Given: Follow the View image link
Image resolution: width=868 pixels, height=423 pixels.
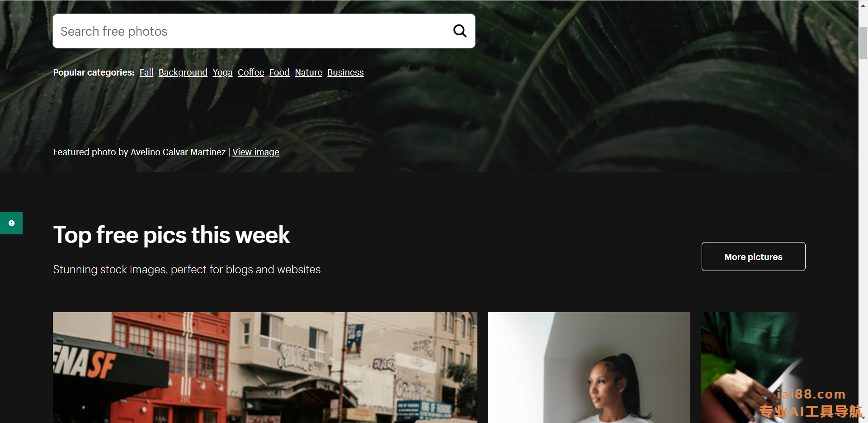Looking at the screenshot, I should [x=256, y=152].
